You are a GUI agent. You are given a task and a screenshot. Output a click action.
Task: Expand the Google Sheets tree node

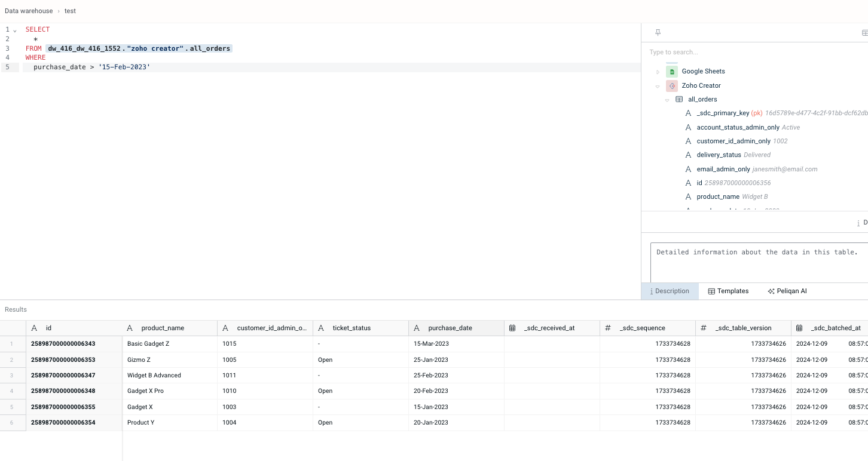(658, 72)
